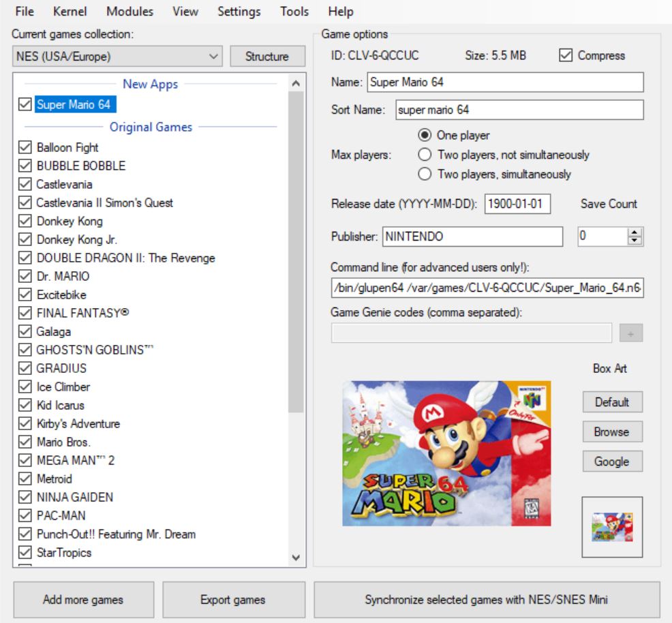Click into the Command line field
The height and width of the screenshot is (623, 672).
coord(487,288)
